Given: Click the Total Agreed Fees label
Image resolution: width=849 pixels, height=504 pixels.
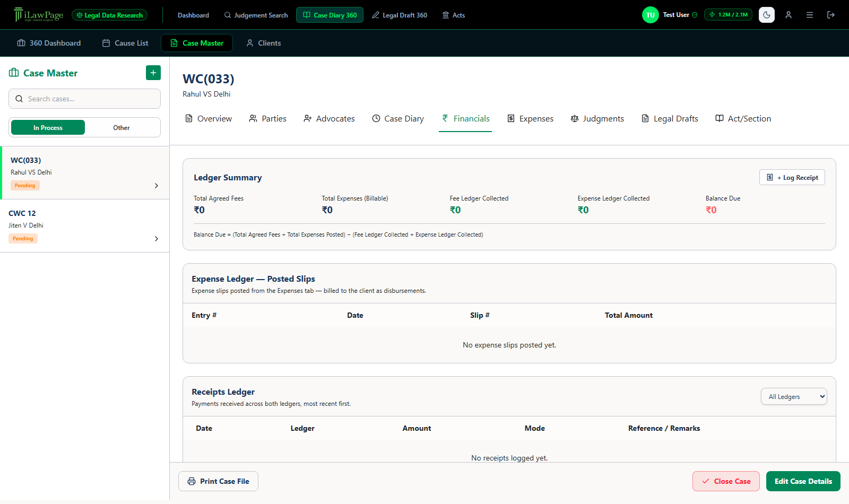Looking at the screenshot, I should pos(219,198).
